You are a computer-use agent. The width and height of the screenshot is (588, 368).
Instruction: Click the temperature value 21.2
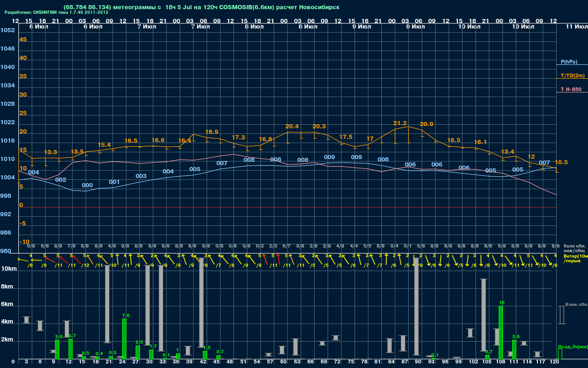click(x=400, y=123)
